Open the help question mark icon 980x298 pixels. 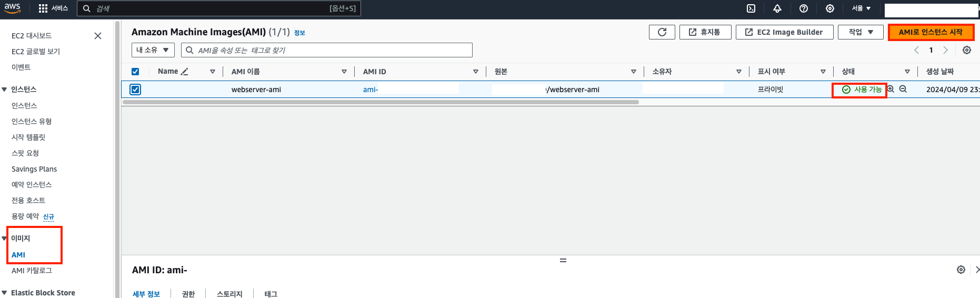(x=804, y=8)
